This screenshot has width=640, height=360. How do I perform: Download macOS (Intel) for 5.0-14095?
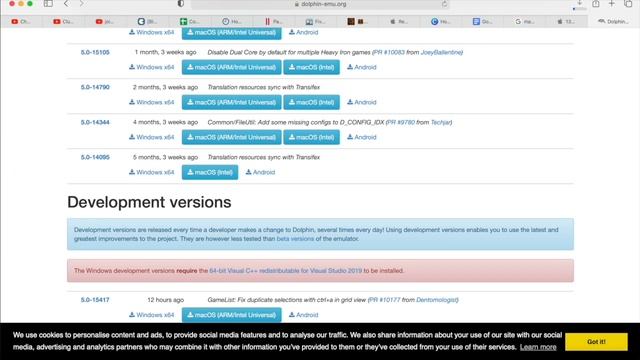tap(210, 173)
